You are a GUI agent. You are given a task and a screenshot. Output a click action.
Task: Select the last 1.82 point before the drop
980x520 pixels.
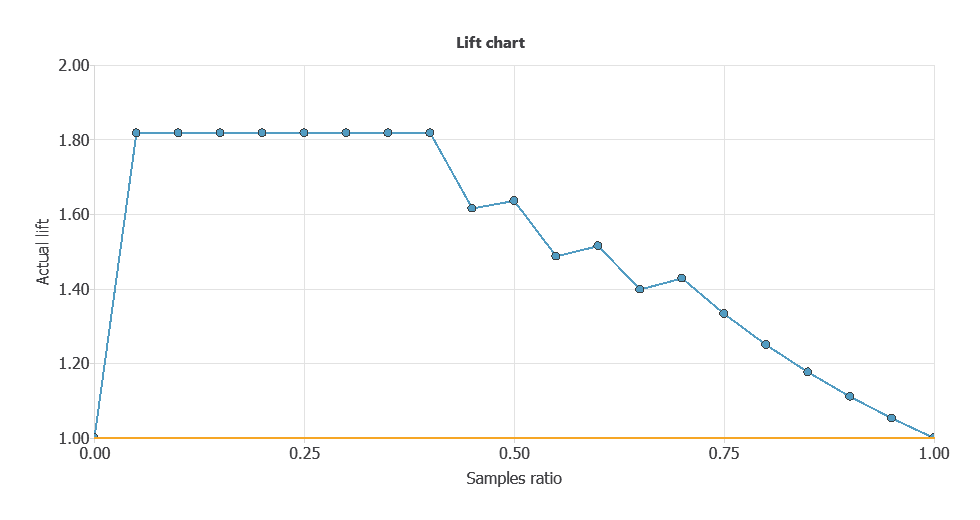[430, 133]
